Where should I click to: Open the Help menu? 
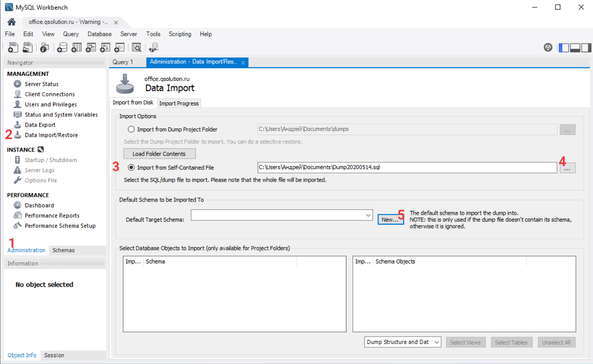tap(206, 34)
